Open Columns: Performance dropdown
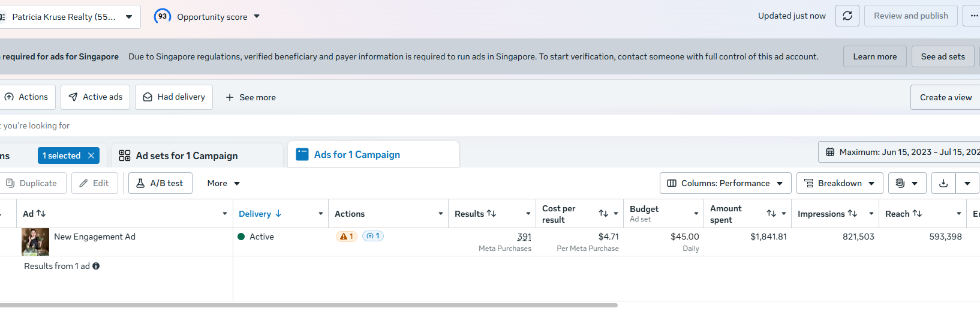 725,183
